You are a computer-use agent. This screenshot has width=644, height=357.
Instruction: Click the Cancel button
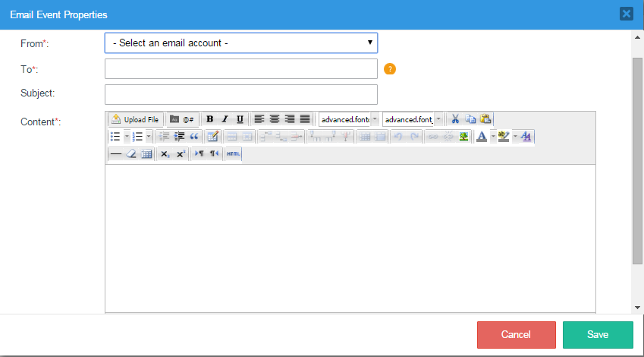point(516,335)
